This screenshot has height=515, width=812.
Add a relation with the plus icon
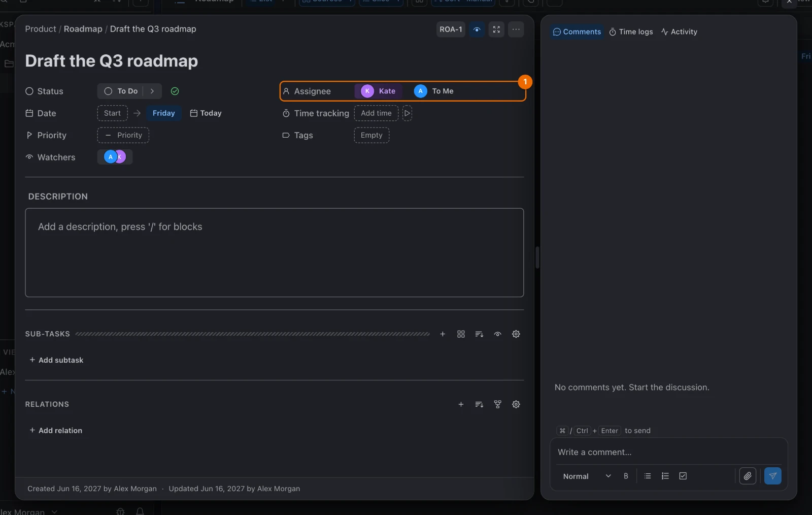pos(461,404)
